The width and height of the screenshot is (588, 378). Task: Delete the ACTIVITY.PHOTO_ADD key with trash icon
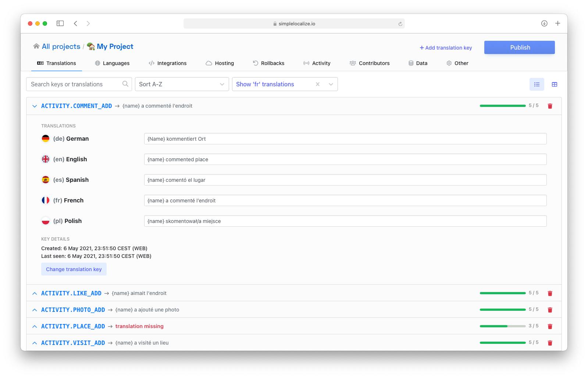550,310
